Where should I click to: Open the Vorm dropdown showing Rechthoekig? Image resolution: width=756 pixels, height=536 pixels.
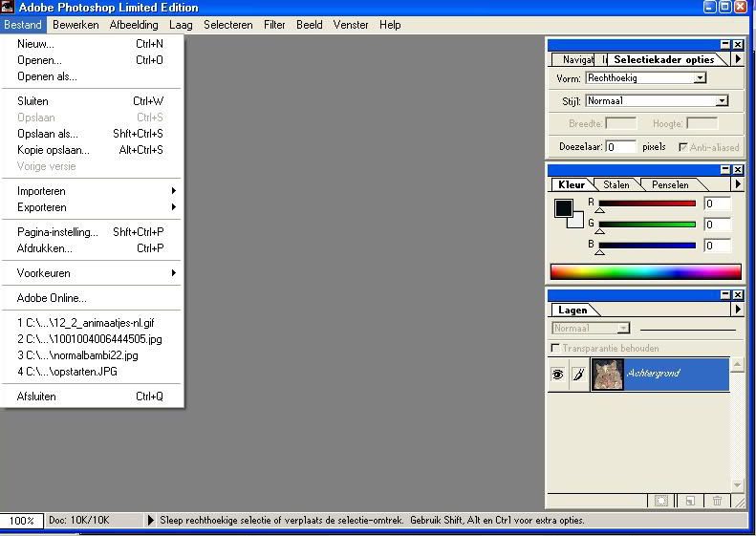click(x=700, y=78)
